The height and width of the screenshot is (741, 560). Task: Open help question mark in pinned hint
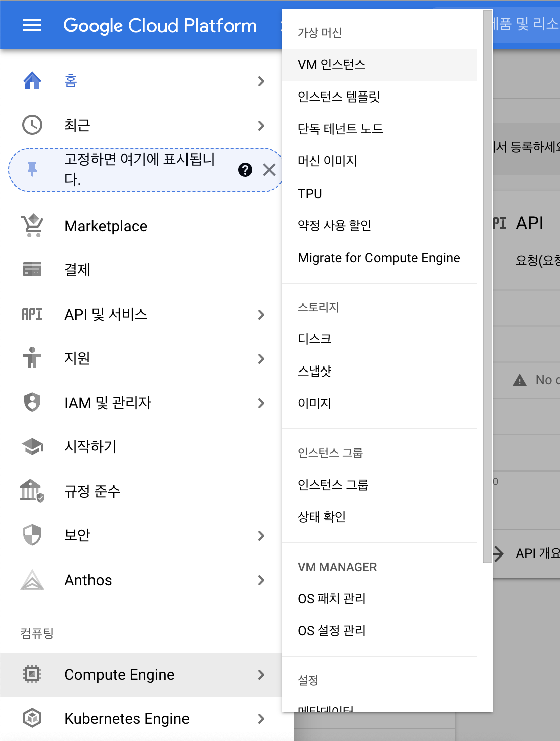click(245, 170)
